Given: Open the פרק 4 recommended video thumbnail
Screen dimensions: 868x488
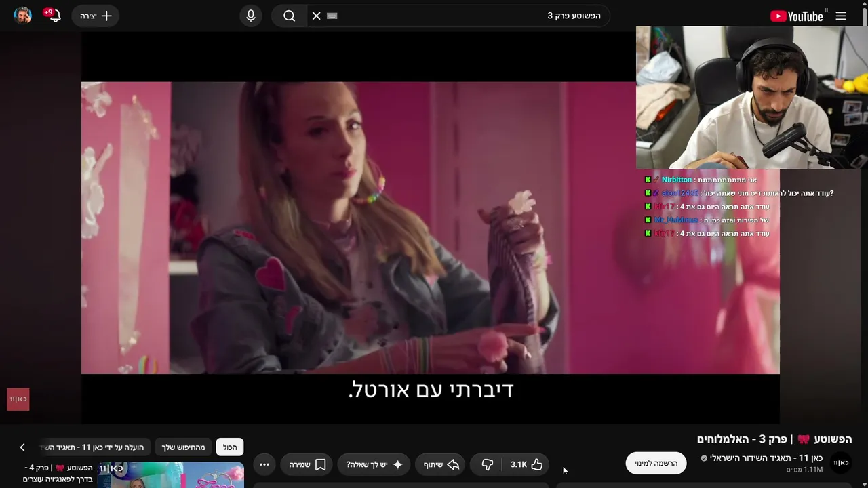Looking at the screenshot, I should pyautogui.click(x=171, y=474).
